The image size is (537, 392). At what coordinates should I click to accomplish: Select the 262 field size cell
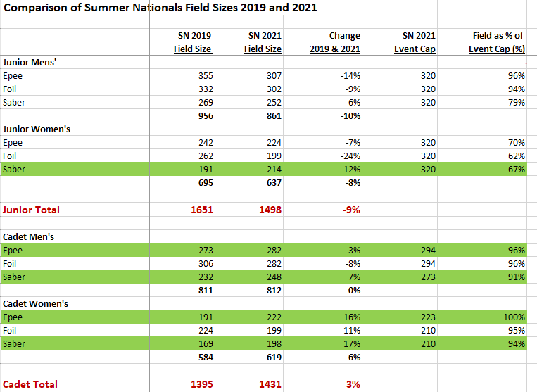(x=206, y=156)
